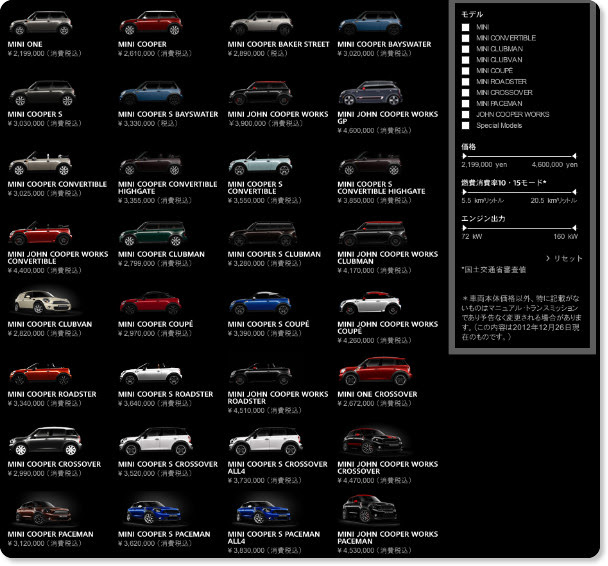Select the red MINI COOPER car image
The width and height of the screenshot is (608, 566).
151,23
